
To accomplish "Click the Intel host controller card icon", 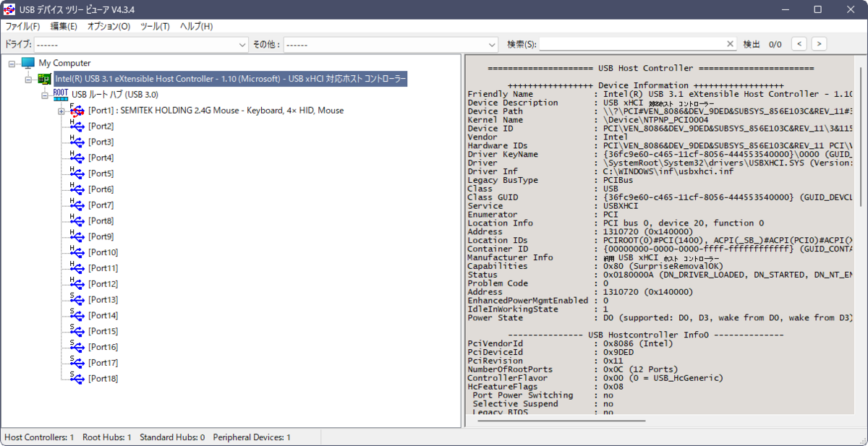I will tap(44, 79).
